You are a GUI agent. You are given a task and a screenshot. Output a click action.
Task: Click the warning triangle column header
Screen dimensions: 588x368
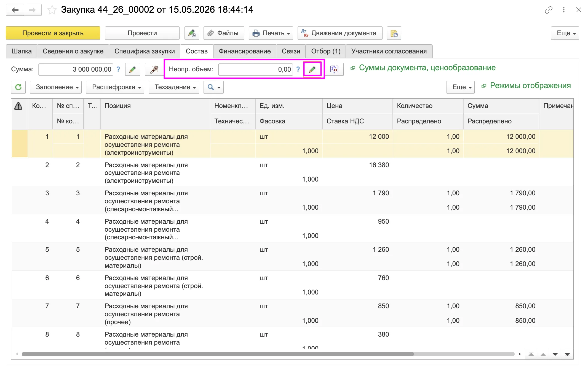[x=18, y=106]
